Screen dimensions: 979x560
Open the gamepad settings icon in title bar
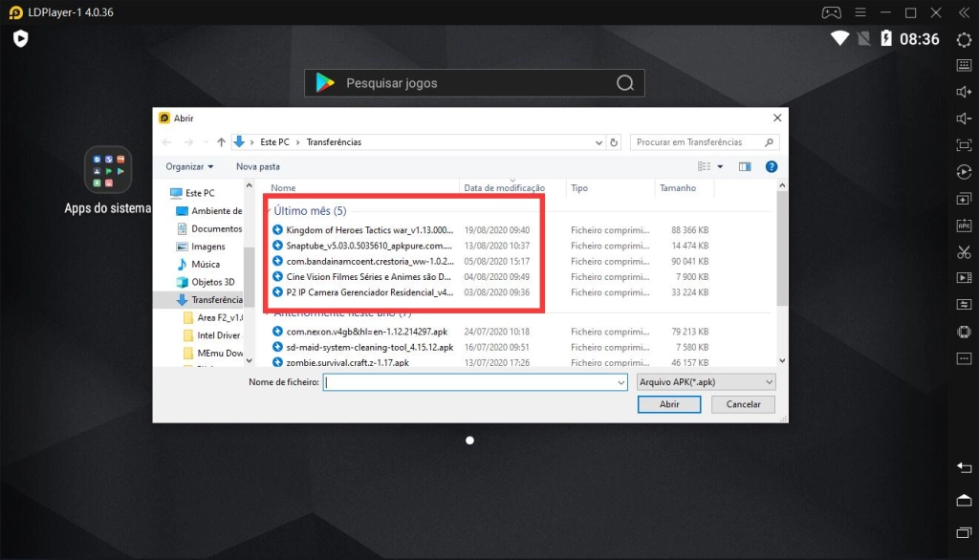pos(831,12)
